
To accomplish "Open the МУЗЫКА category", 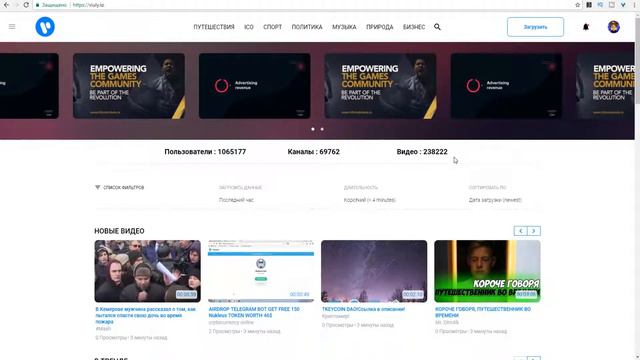I will (344, 27).
